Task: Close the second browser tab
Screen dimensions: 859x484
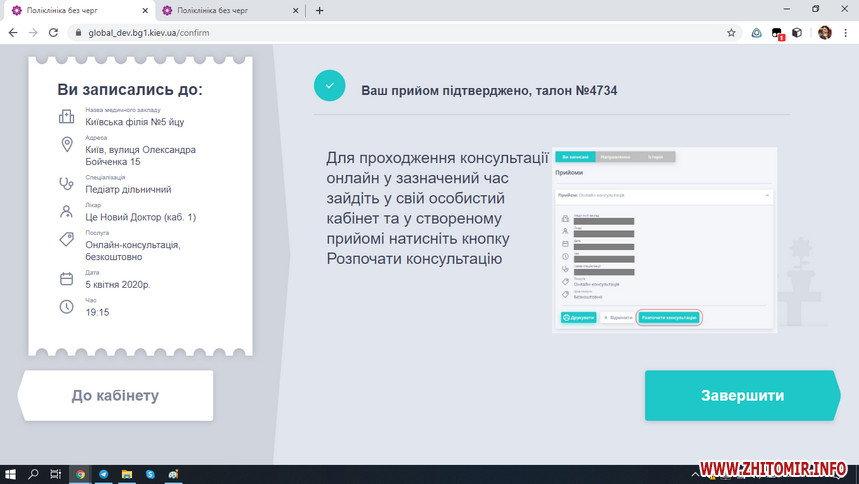Action: [x=297, y=10]
